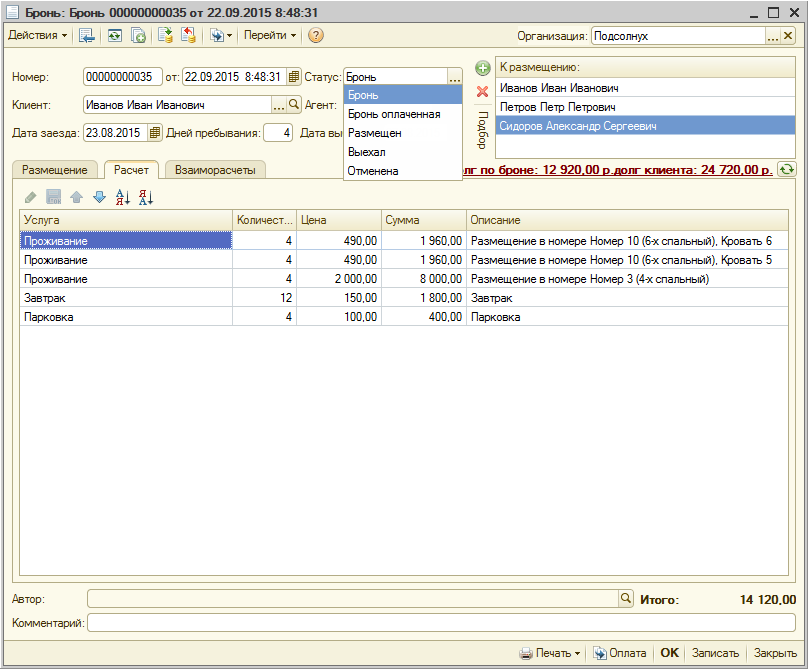Select 'Бронь оплаченная' status option
This screenshot has height=669, width=808.
point(394,114)
